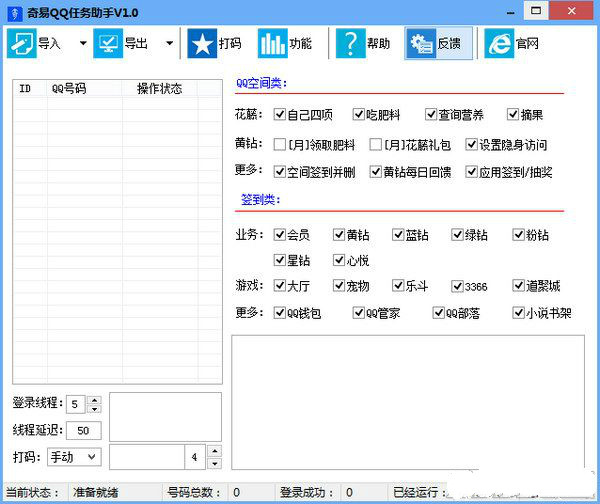
Task: Toggle 黄钻每日回馈 checkbox
Action: click(x=375, y=171)
